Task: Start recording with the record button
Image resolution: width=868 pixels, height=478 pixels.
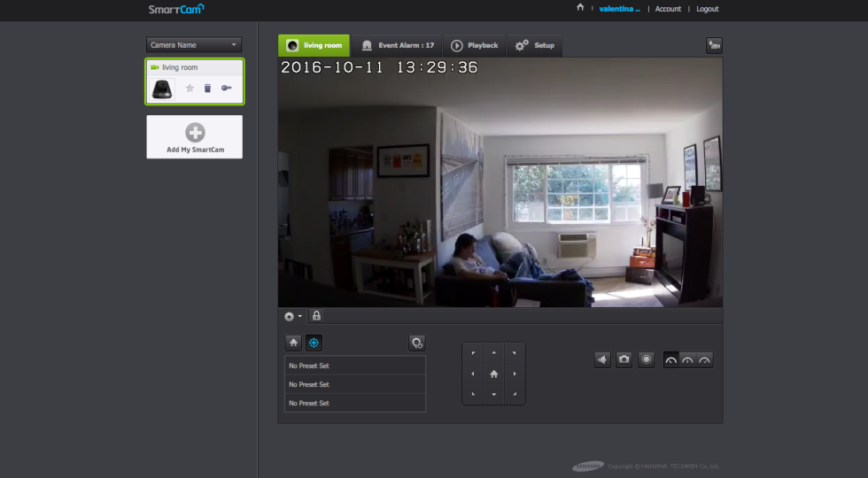Action: tap(647, 359)
